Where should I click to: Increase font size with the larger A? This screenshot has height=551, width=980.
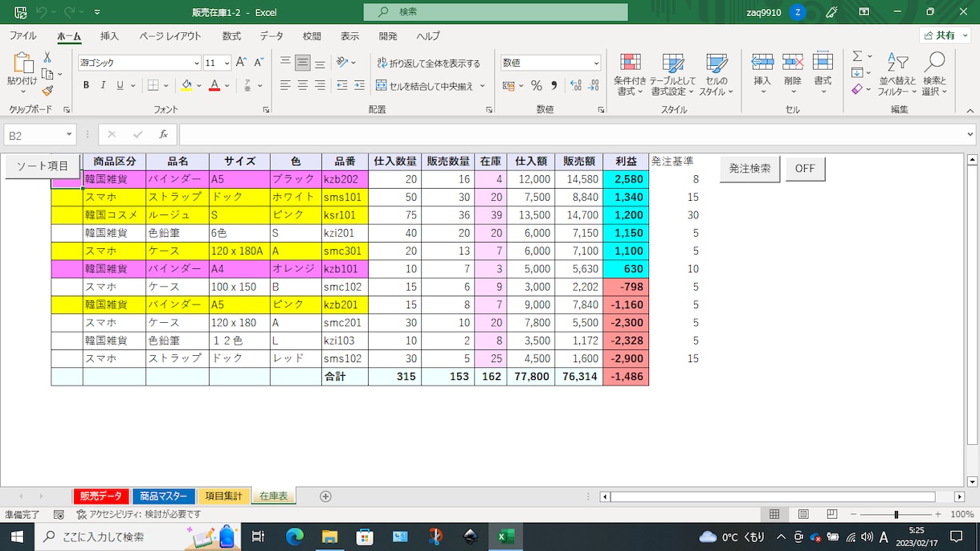241,63
